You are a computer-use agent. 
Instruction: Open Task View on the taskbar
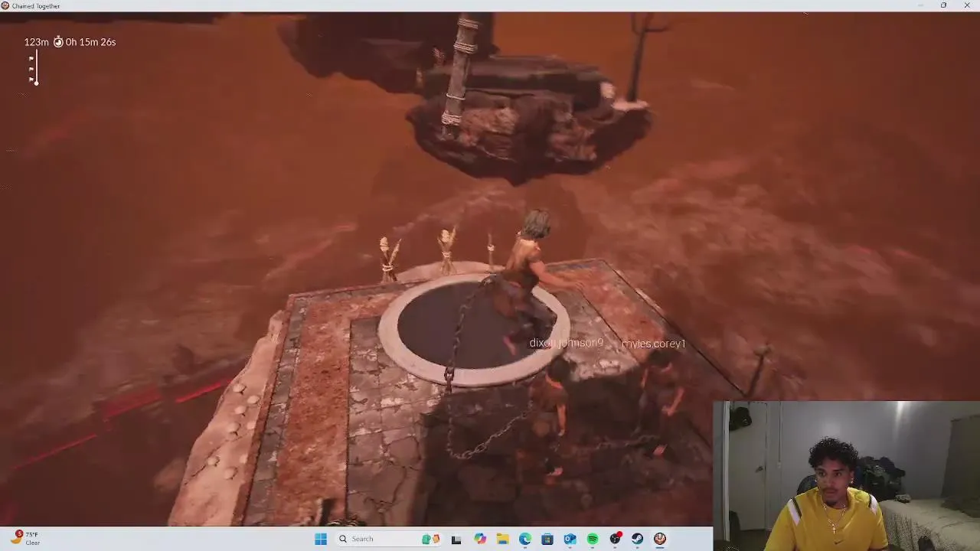pyautogui.click(x=456, y=539)
